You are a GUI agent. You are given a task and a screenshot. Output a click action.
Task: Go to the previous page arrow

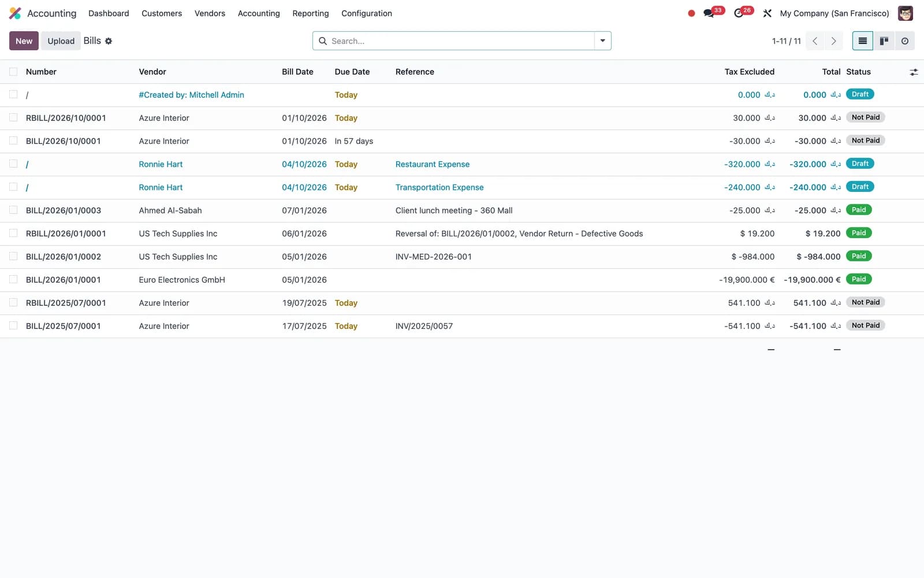click(x=815, y=41)
